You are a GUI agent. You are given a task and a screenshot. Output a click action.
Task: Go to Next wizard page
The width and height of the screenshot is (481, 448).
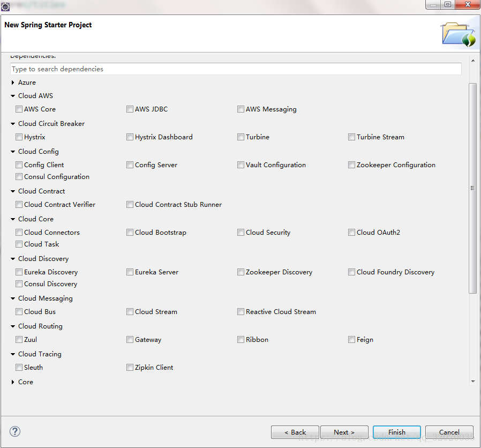pos(344,432)
